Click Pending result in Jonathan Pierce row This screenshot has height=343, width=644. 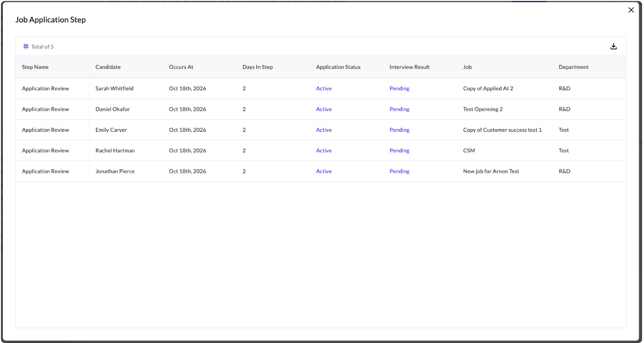click(x=399, y=171)
